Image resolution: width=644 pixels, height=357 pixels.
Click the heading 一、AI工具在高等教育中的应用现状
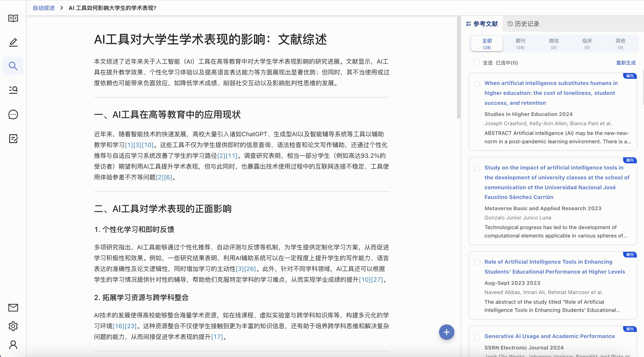point(167,115)
